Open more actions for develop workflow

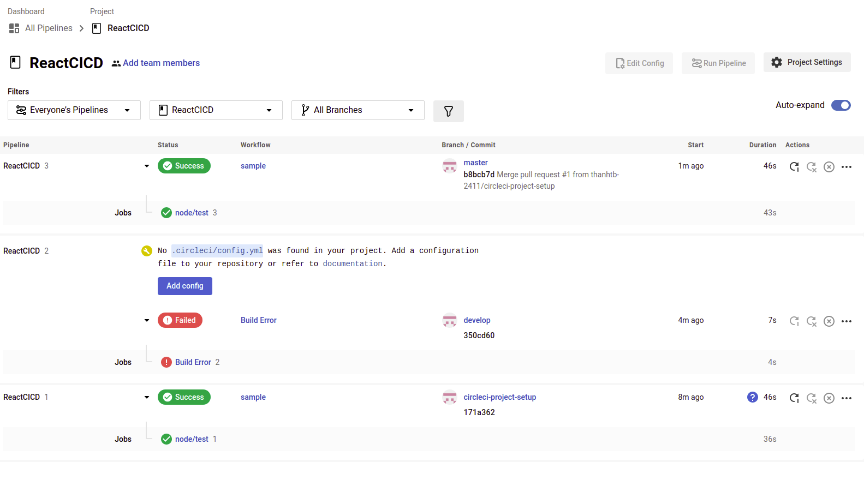[x=846, y=321]
